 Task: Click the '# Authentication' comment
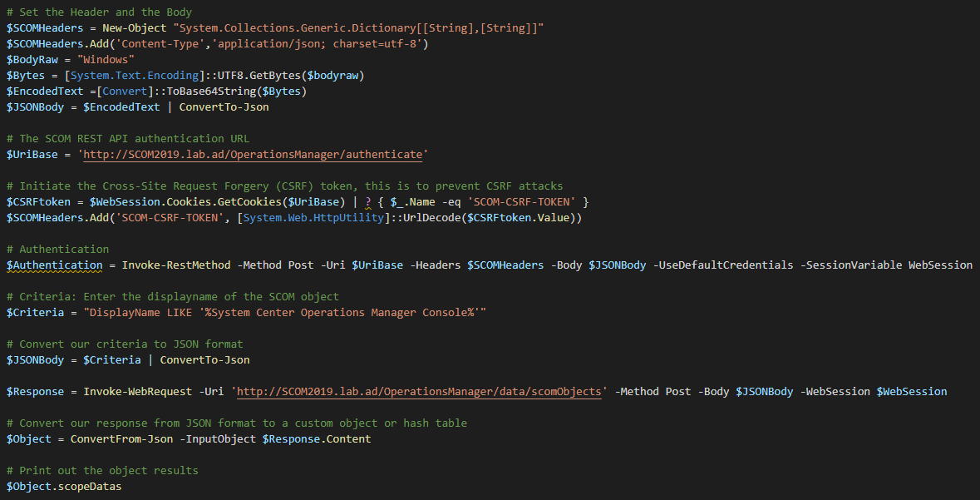(57, 249)
